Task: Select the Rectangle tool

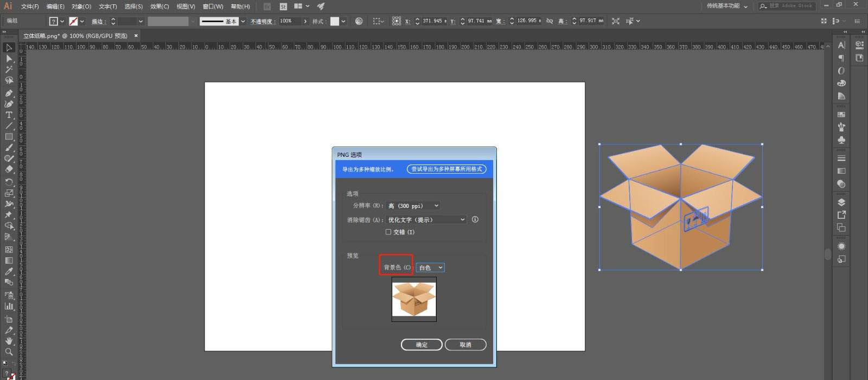Action: pyautogui.click(x=9, y=137)
